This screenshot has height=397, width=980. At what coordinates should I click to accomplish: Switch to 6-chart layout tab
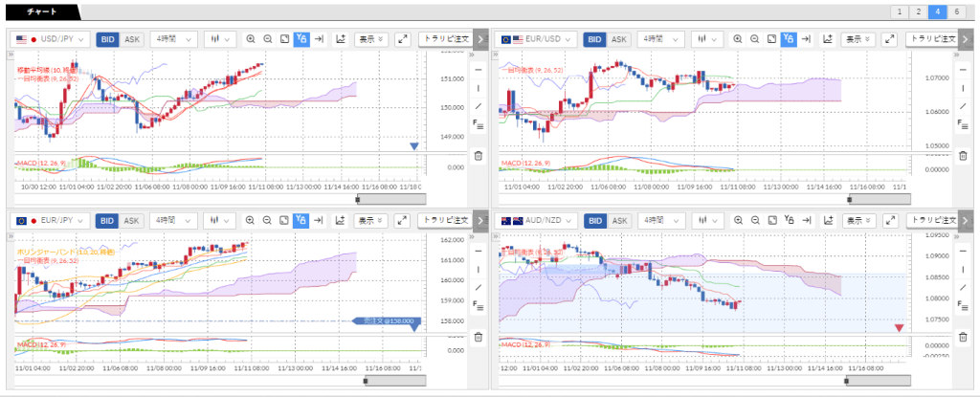tap(956, 11)
